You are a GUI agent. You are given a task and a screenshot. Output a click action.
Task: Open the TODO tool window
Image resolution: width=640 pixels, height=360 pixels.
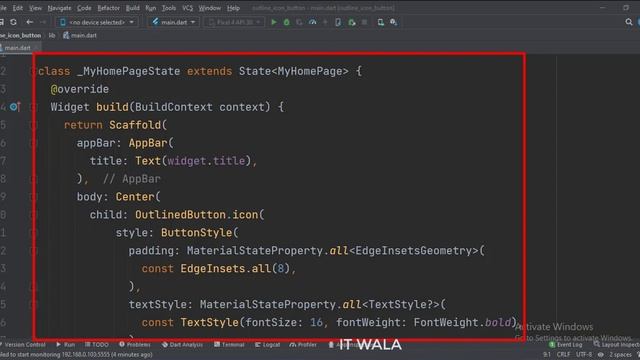pyautogui.click(x=97, y=344)
